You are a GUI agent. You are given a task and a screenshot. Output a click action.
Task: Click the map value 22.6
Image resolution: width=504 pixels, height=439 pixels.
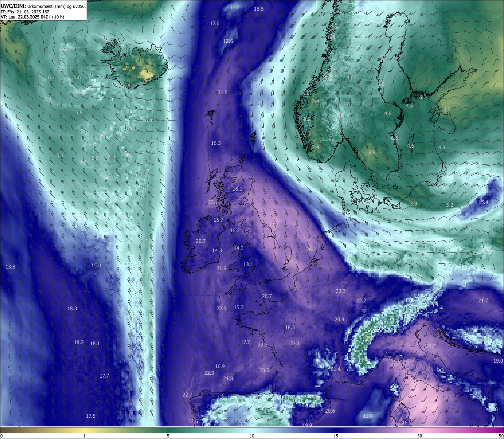[x=193, y=421]
